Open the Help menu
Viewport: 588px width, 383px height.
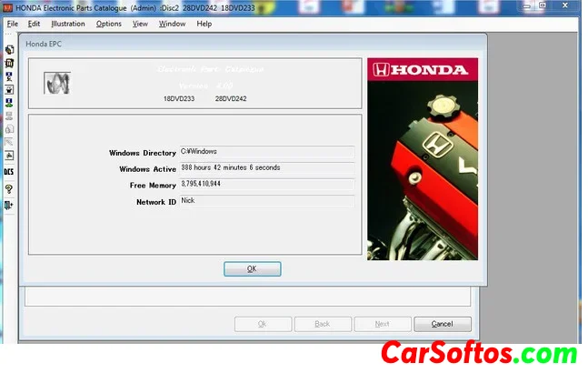(x=204, y=24)
